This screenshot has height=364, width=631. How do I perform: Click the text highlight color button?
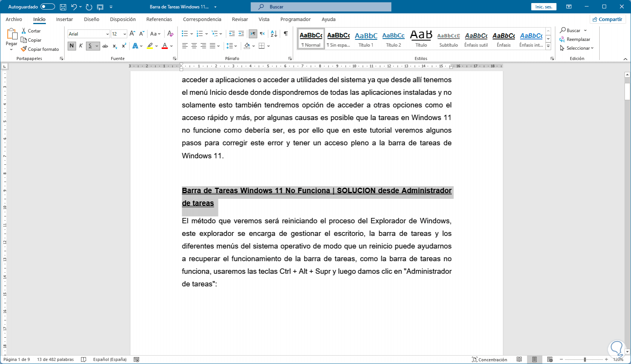(150, 46)
